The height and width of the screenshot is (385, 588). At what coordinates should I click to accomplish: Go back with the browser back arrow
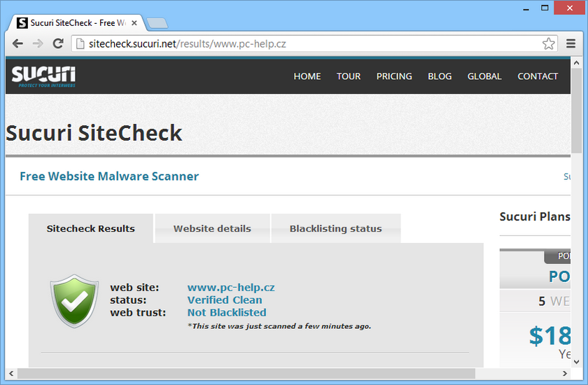coord(17,44)
